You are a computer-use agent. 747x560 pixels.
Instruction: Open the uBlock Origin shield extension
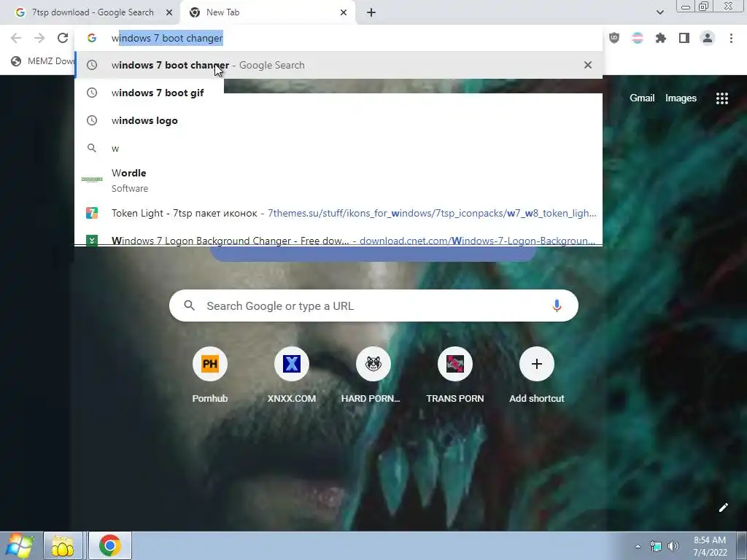[x=614, y=38]
